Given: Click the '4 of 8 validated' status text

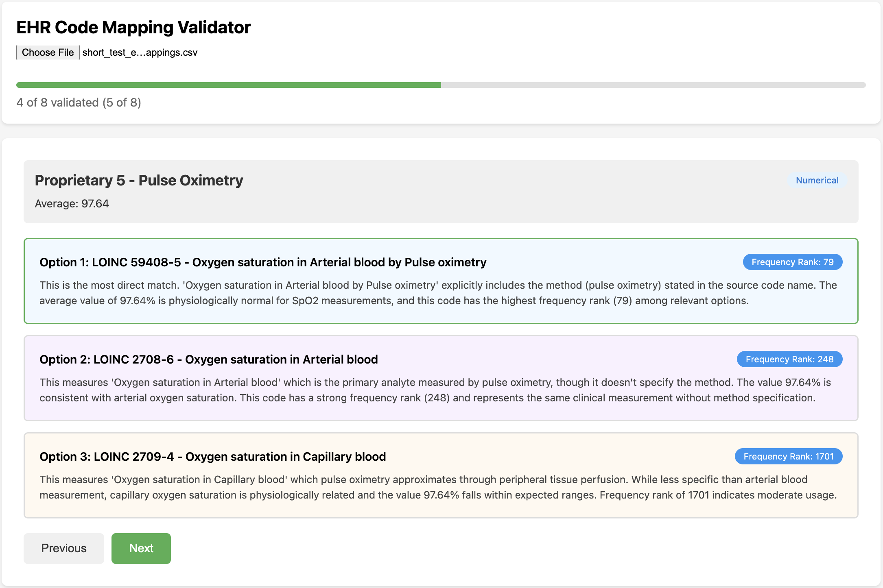Looking at the screenshot, I should [x=79, y=102].
